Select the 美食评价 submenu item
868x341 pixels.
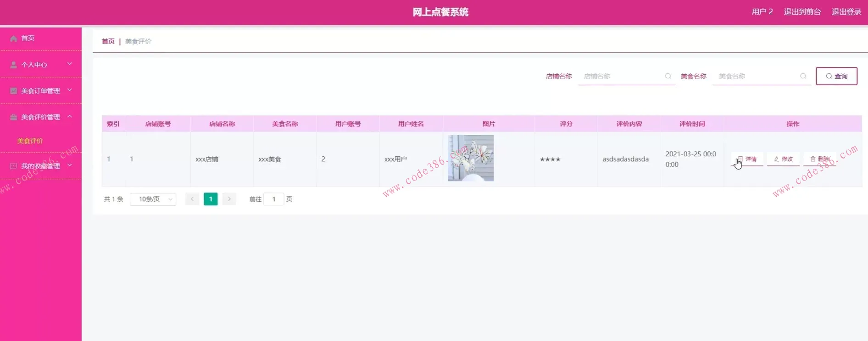click(30, 141)
